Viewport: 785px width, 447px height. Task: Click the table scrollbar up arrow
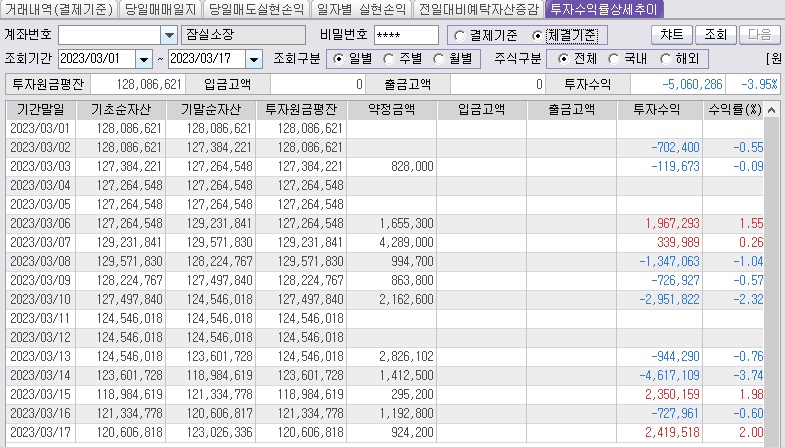point(771,110)
